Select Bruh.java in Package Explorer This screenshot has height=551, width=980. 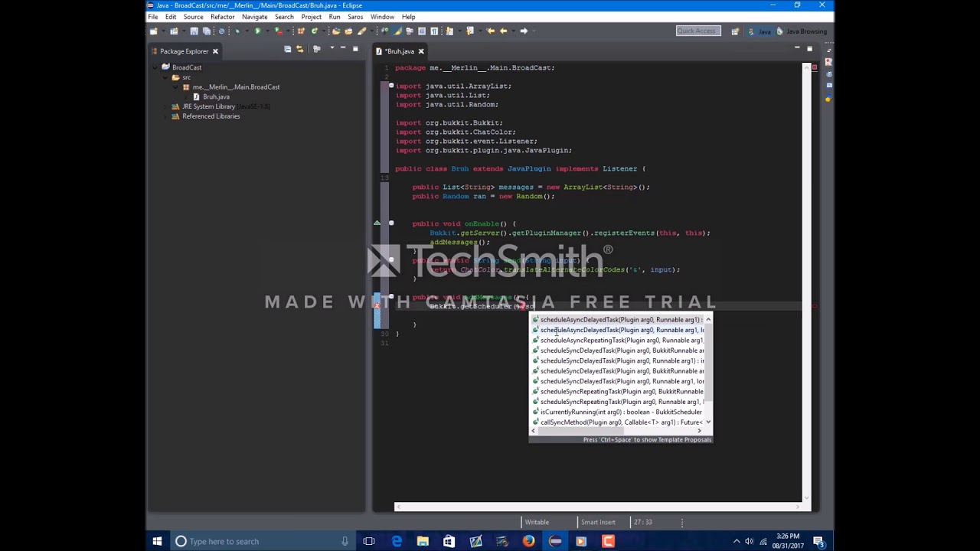point(211,96)
